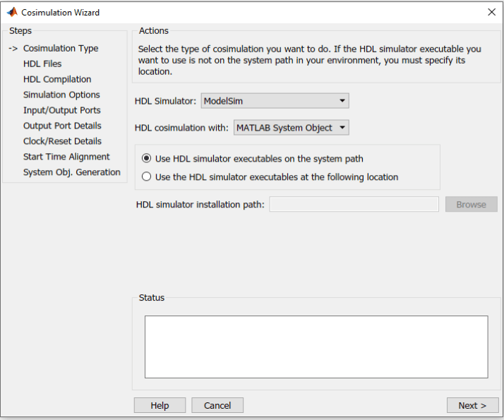This screenshot has height=420, width=504.
Task: Click the Browse button
Action: point(471,205)
